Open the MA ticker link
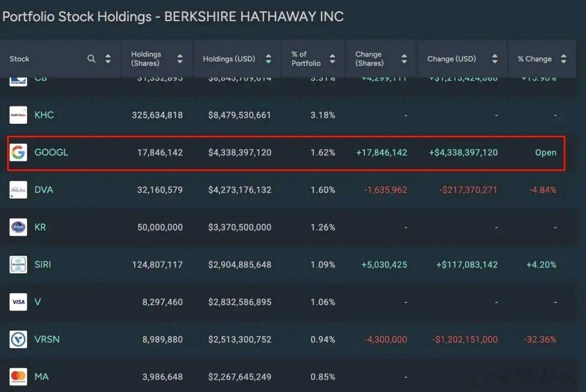The height and width of the screenshot is (392, 586). pos(41,377)
